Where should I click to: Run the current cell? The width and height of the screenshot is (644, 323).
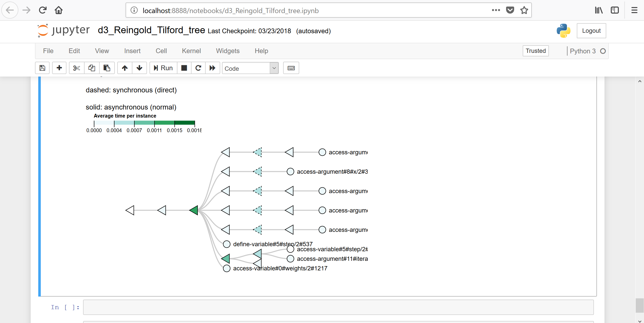tap(163, 68)
